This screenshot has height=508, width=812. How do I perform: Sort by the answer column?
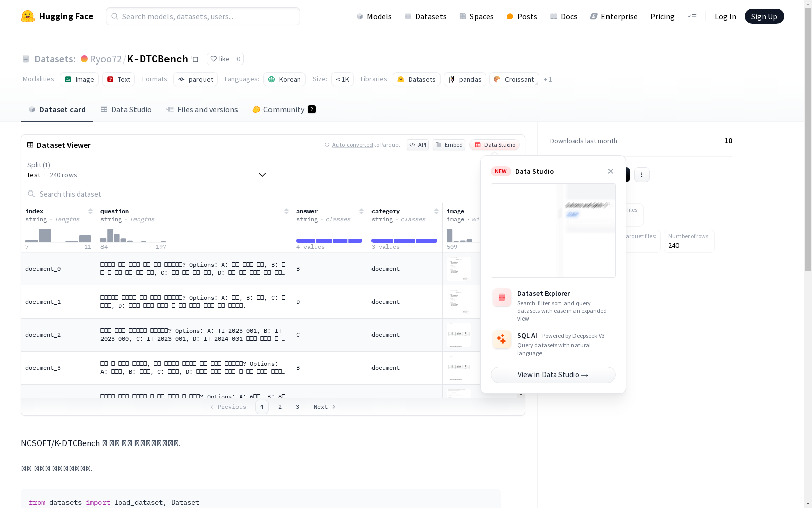[361, 211]
